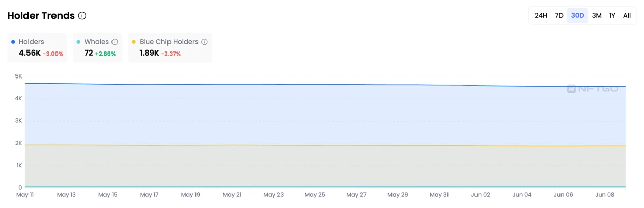Click the NFTGO watermark logo
The width and height of the screenshot is (644, 208).
click(x=592, y=89)
